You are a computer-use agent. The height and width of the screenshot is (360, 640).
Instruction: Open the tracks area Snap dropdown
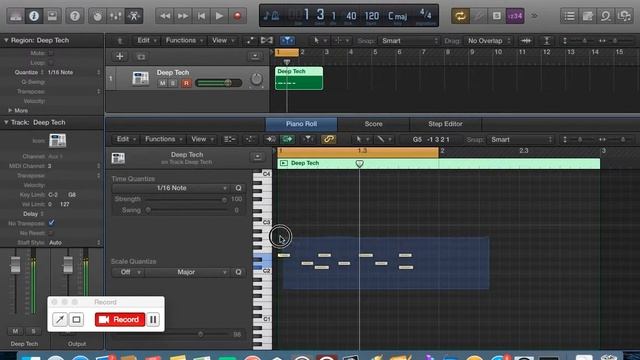pyautogui.click(x=409, y=40)
